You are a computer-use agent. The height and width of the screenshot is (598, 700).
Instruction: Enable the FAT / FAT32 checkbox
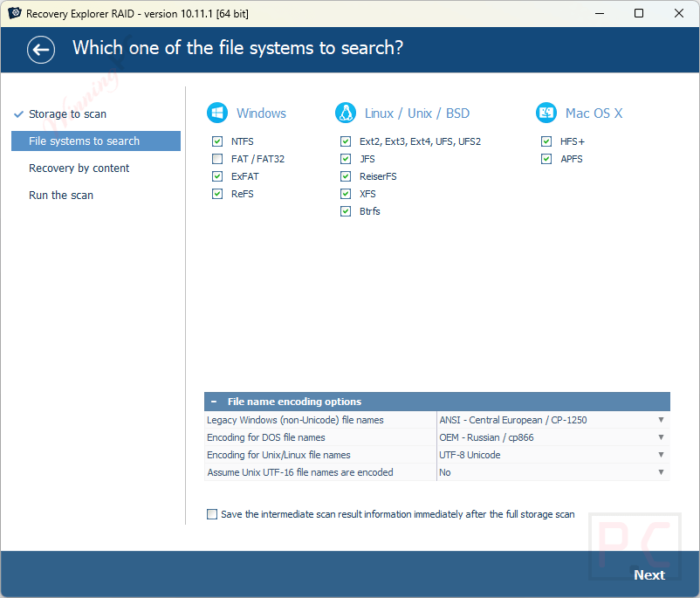pos(217,159)
